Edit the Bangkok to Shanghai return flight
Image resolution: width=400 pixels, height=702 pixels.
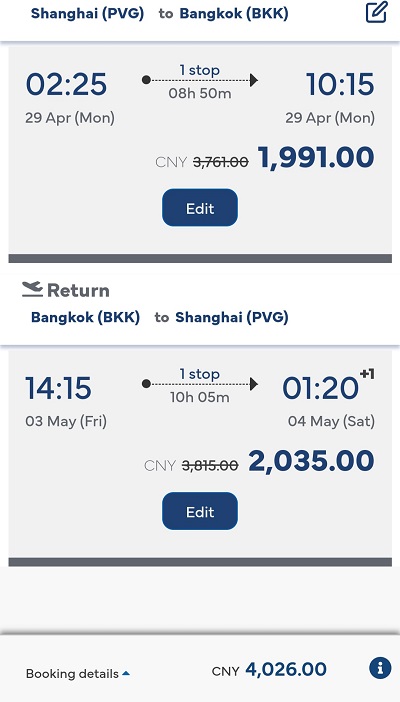(x=200, y=511)
